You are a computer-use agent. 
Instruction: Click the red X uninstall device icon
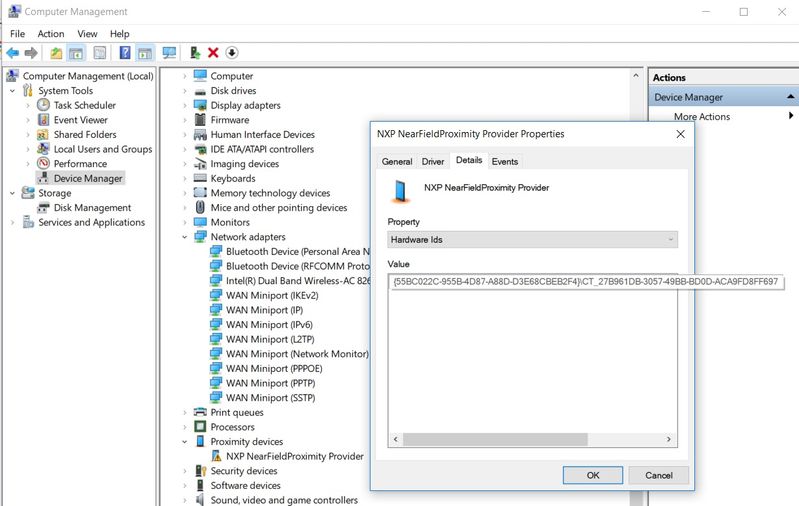click(213, 53)
